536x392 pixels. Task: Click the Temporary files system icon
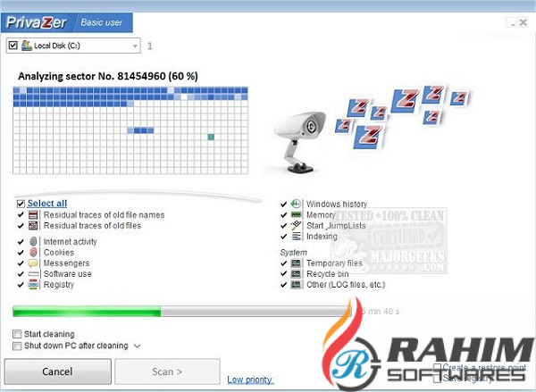296,263
